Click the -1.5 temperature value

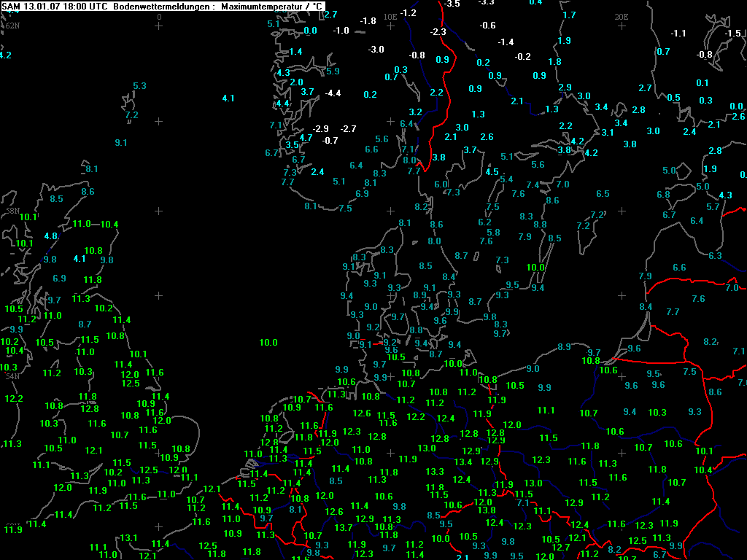(x=732, y=33)
